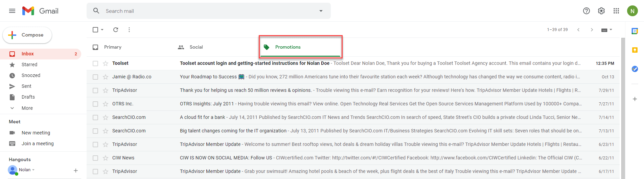Viewport: 644px width, 179px height.
Task: Star the CIW News email
Action: (x=106, y=158)
